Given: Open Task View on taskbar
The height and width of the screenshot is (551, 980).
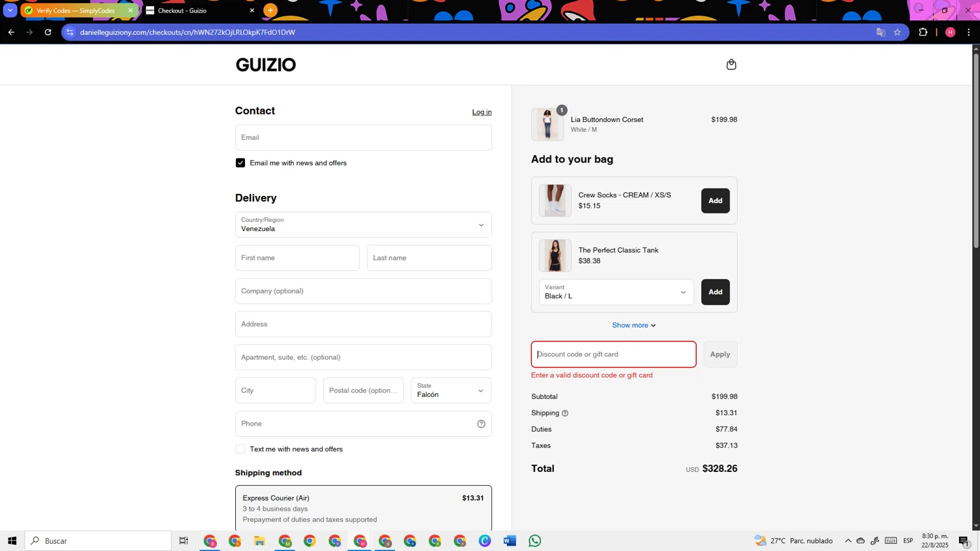Looking at the screenshot, I should pyautogui.click(x=184, y=541).
